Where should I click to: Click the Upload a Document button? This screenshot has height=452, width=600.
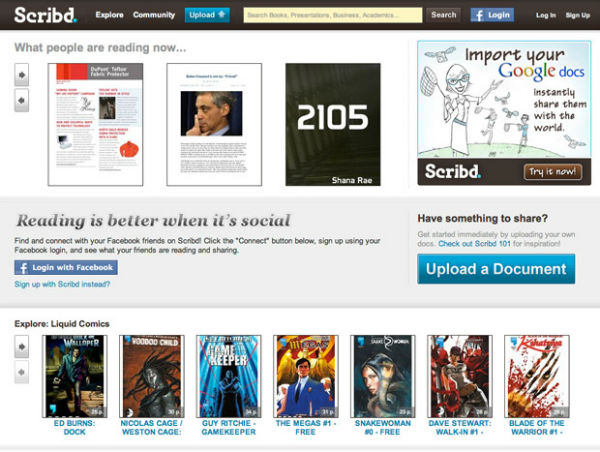pyautogui.click(x=496, y=269)
